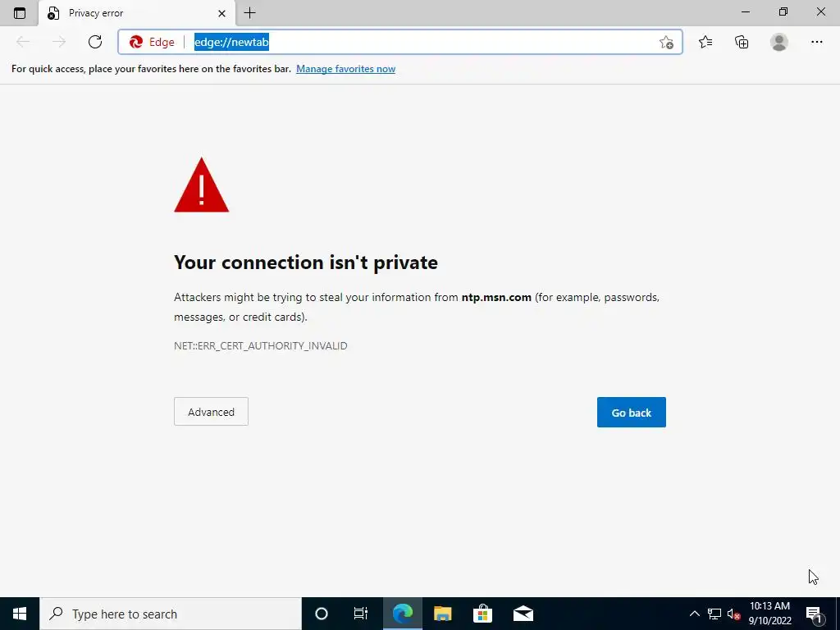Click the Go back button
Screen dimensions: 840x630
point(631,412)
